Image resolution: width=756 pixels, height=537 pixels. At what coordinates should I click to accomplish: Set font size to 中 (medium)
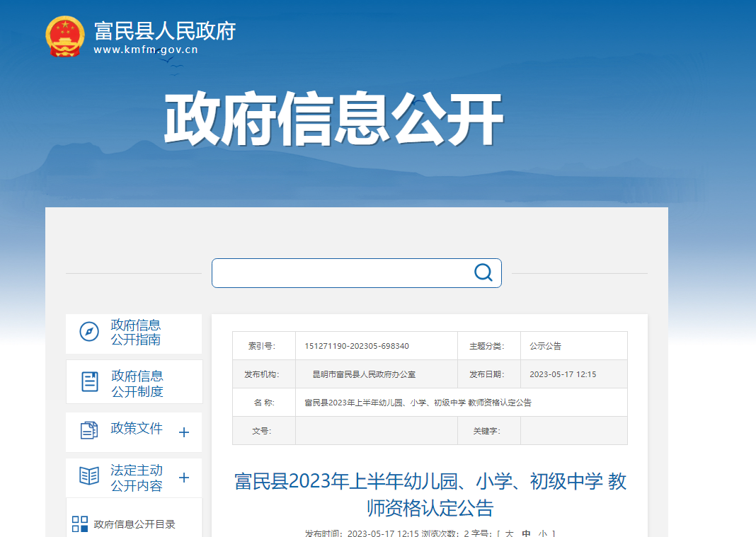[526, 533]
